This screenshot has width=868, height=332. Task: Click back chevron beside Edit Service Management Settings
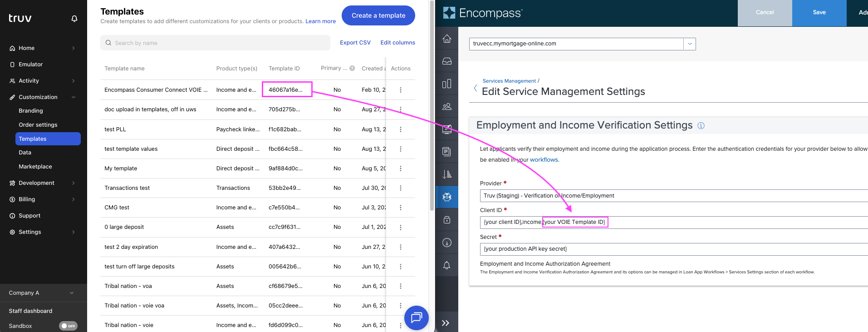pyautogui.click(x=475, y=88)
